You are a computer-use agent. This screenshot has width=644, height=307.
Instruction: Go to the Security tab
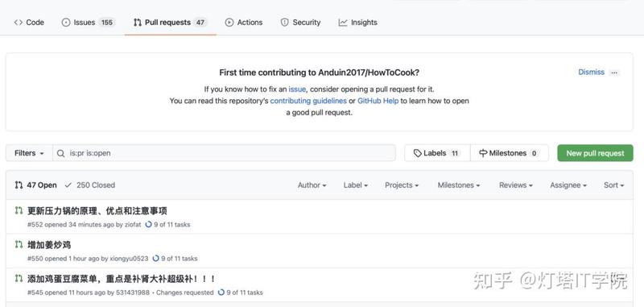300,23
